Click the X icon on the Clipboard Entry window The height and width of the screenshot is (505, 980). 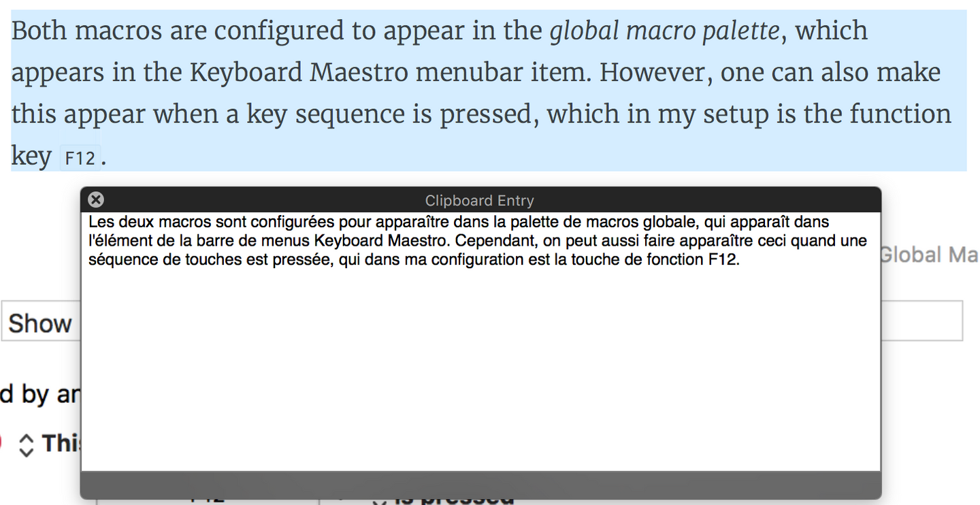pyautogui.click(x=95, y=199)
